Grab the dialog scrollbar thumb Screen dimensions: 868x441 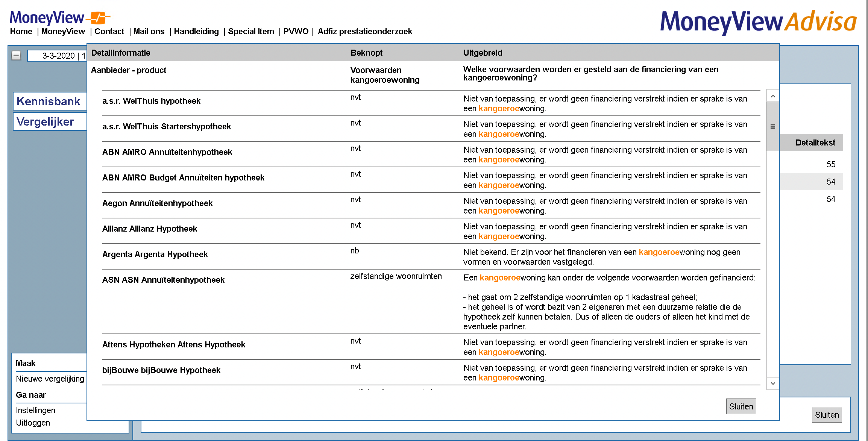coord(773,126)
